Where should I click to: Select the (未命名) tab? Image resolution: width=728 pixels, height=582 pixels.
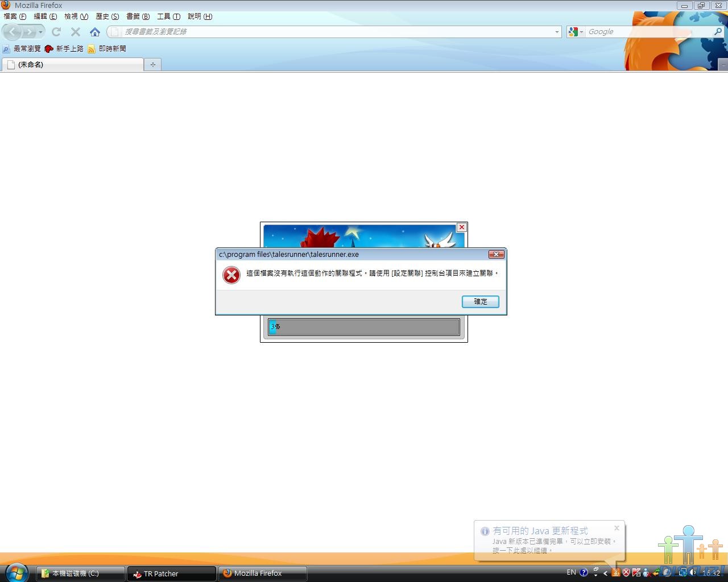click(x=73, y=65)
